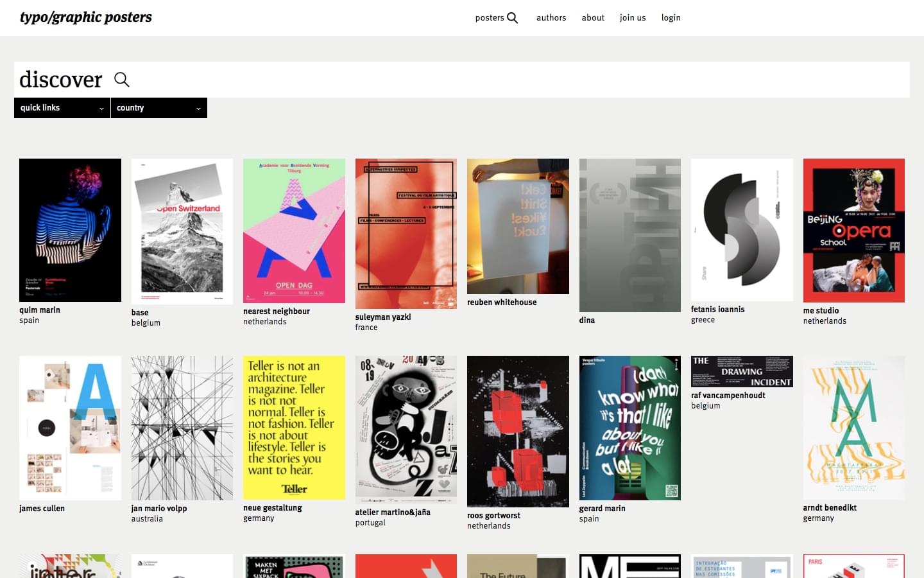
Task: Open roos gortworst's red cubes poster
Action: click(518, 432)
